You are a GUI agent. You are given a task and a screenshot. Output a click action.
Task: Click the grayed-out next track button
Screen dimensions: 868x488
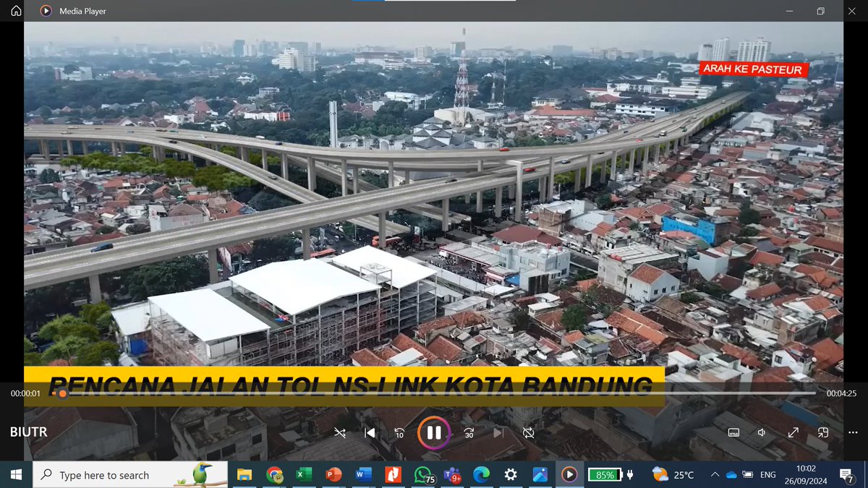(498, 432)
